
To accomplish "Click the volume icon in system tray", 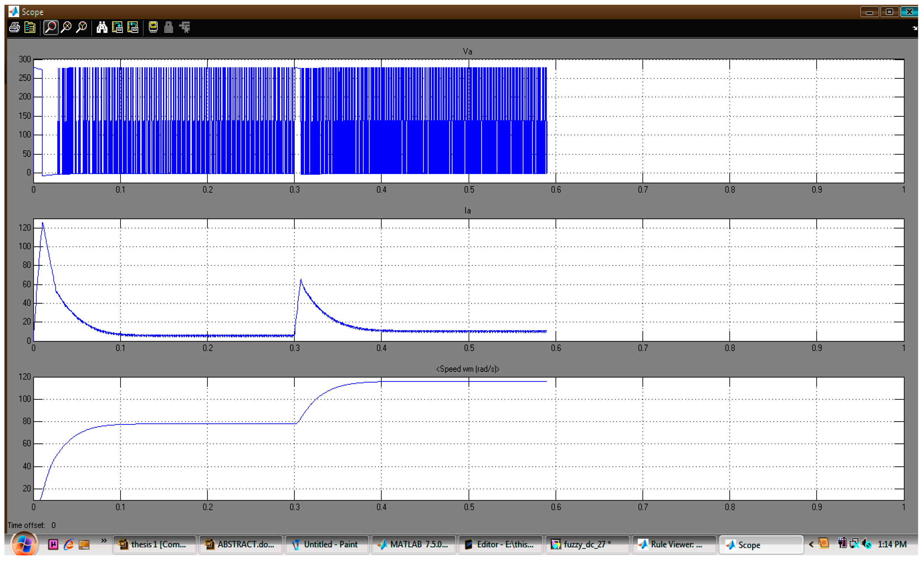I will pyautogui.click(x=867, y=544).
